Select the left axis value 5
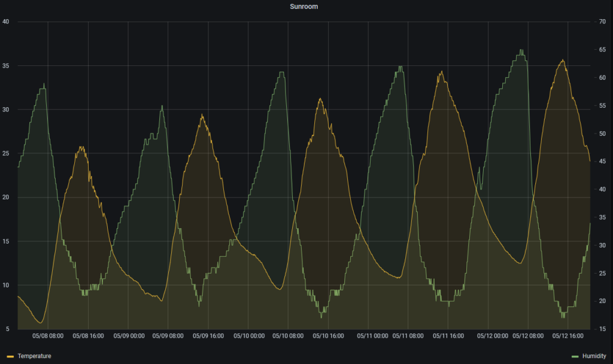 (7, 329)
